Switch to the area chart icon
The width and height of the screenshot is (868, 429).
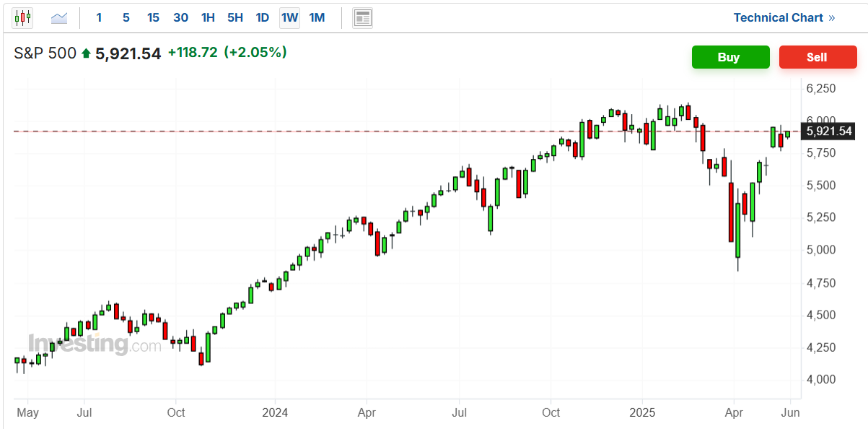point(59,18)
